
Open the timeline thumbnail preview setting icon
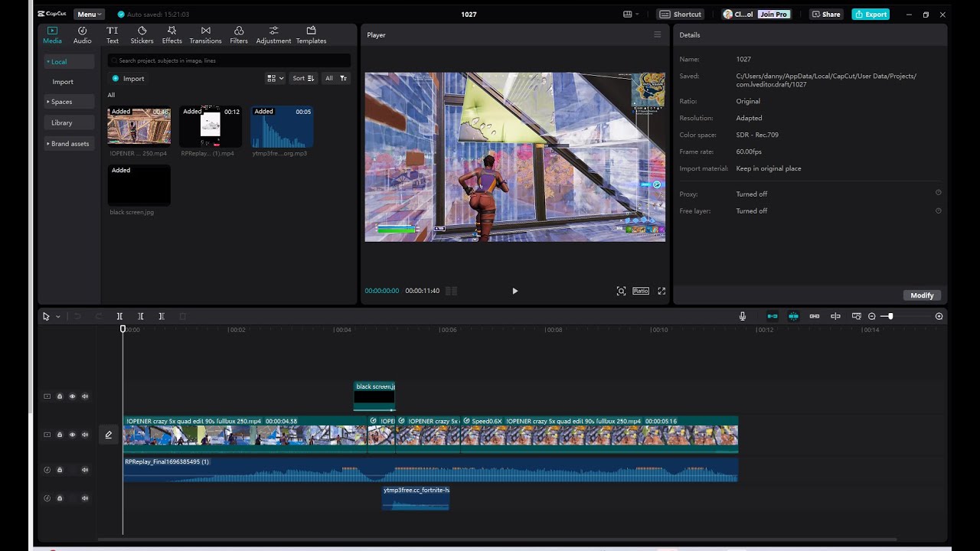[x=857, y=316]
